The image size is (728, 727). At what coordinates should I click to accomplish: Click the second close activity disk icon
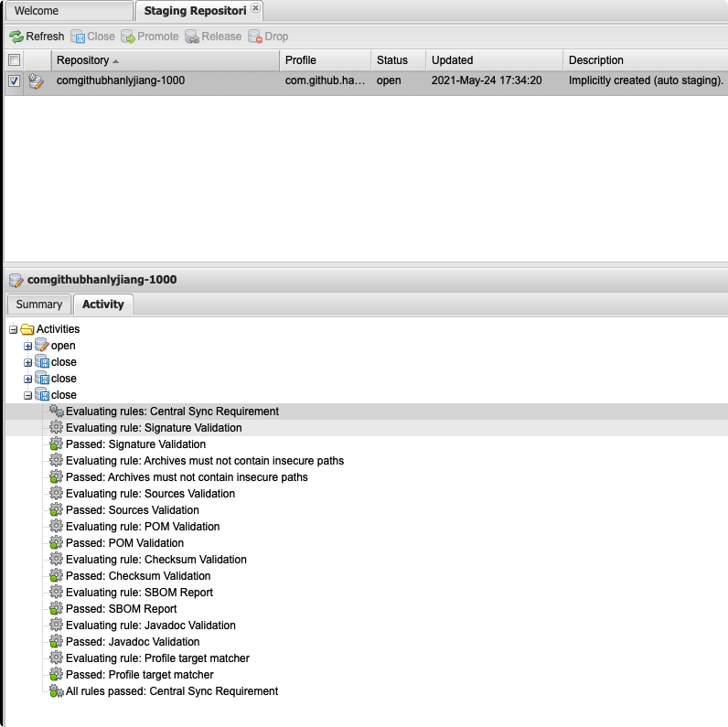[42, 378]
